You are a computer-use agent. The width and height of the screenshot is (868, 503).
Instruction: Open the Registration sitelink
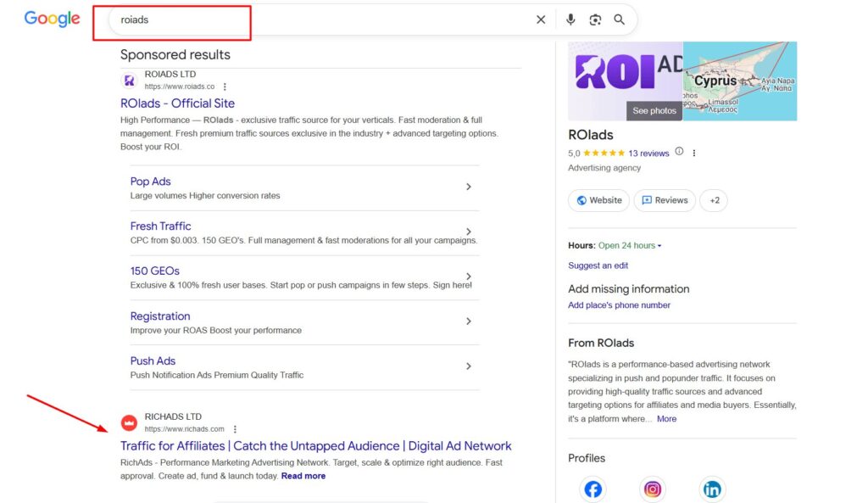[160, 316]
